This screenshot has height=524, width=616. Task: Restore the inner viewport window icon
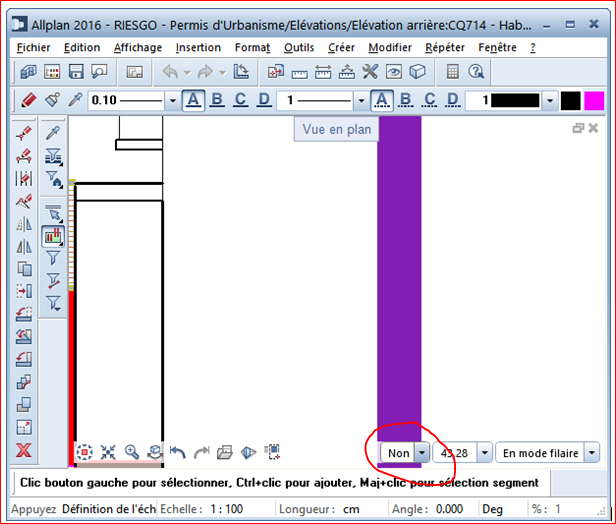578,128
